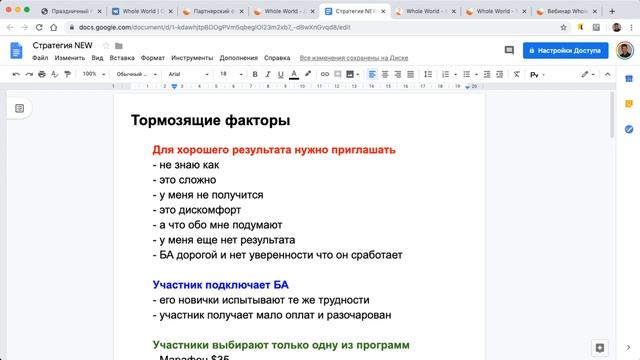Image resolution: width=640 pixels, height=360 pixels.
Task: Reload the page in the browser
Action: pyautogui.click(x=39, y=27)
